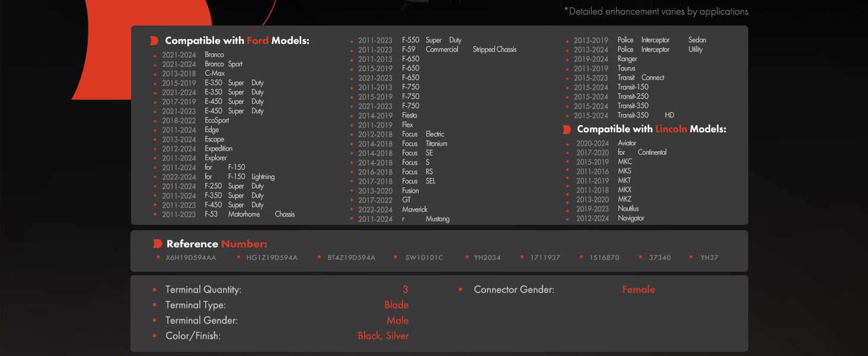Click reference number 'X6H19D594AA'
The image size is (868, 356).
pyautogui.click(x=191, y=258)
